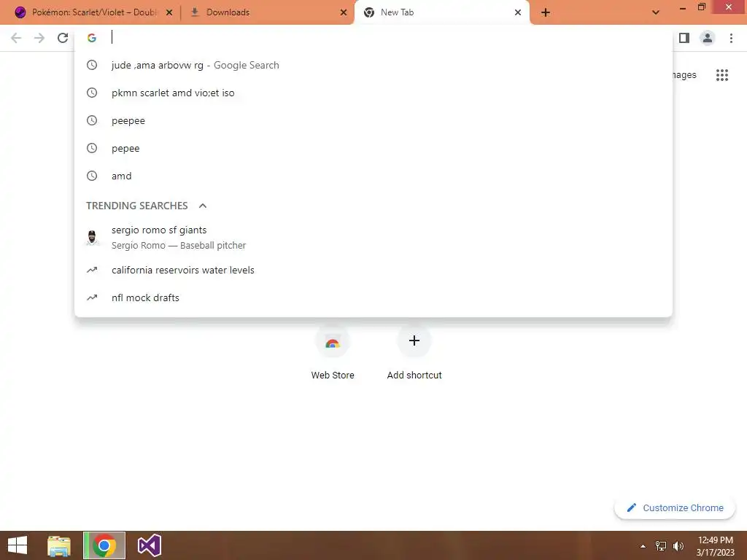Click the Add shortcut plus icon
Screen dimensions: 747x560
[x=414, y=341]
